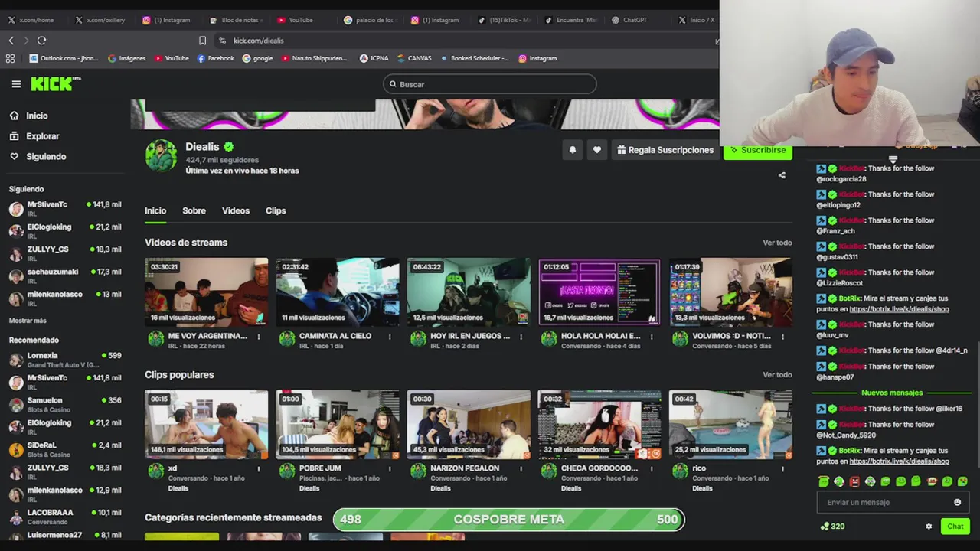Click the green Suscribirse button
Viewport: 980px width, 551px height.
(x=758, y=150)
